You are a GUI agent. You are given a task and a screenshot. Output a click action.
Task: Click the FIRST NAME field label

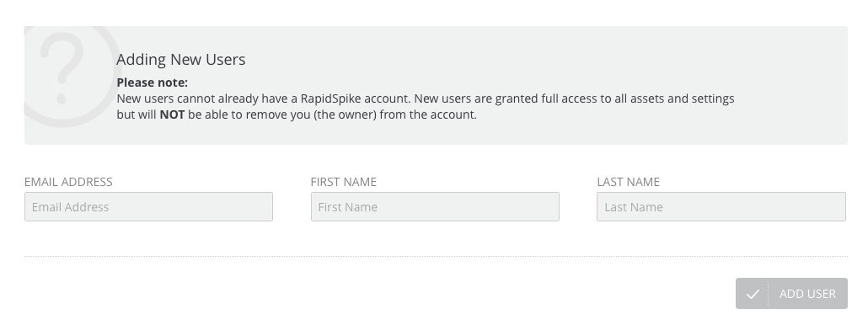(x=343, y=182)
